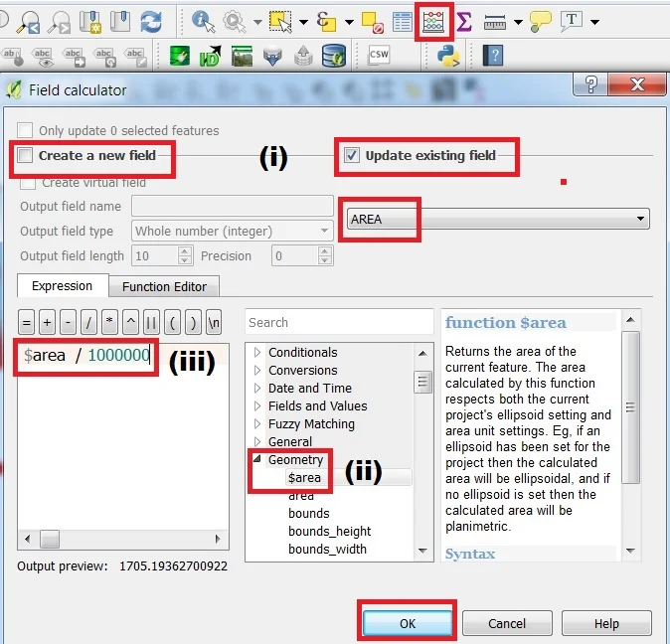Viewport: 670px width, 644px height.
Task: Select the Select Features by rectangle tool
Action: (280, 21)
